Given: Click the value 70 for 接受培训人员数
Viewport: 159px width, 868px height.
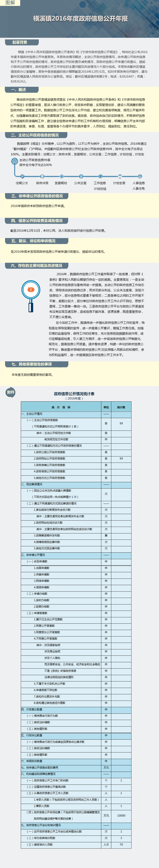Looking at the screenshot, I should tap(121, 844).
